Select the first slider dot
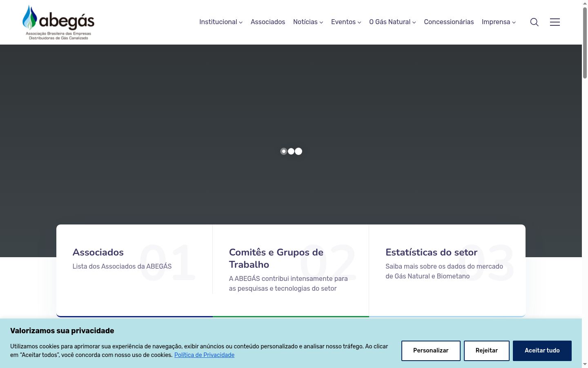The height and width of the screenshot is (368, 588). pyautogui.click(x=284, y=151)
